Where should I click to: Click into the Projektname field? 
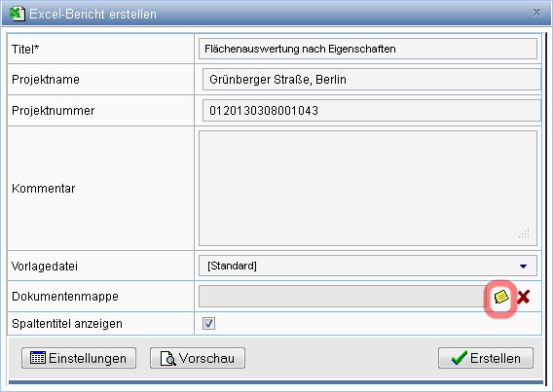tap(372, 79)
